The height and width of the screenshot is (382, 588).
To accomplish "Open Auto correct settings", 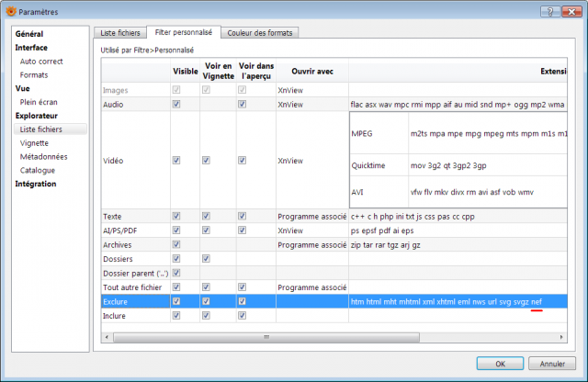I will (41, 62).
